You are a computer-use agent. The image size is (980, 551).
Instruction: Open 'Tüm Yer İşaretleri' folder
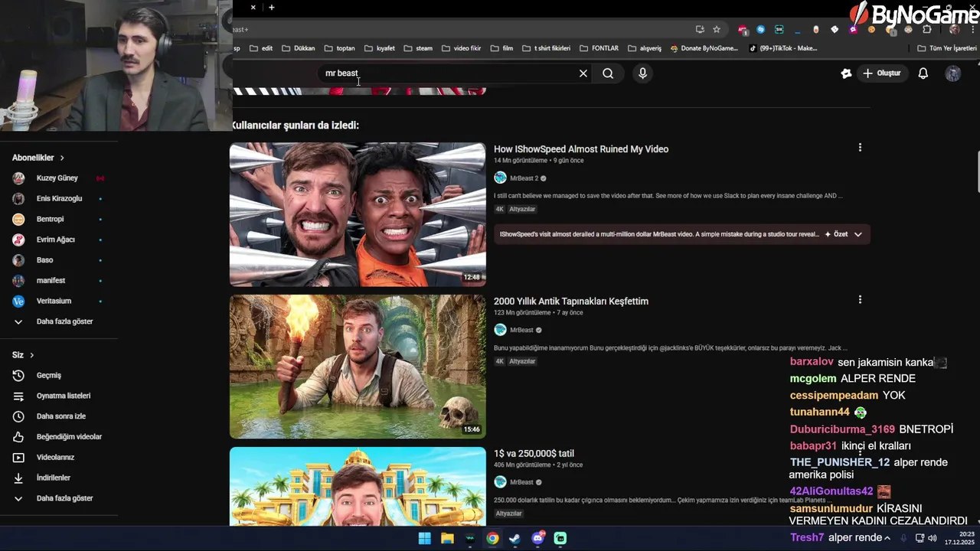[947, 48]
